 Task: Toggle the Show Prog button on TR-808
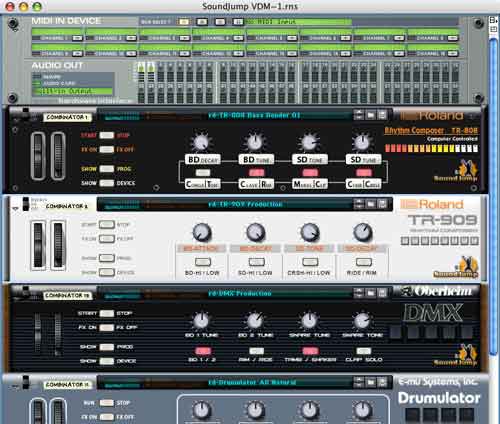click(x=107, y=169)
